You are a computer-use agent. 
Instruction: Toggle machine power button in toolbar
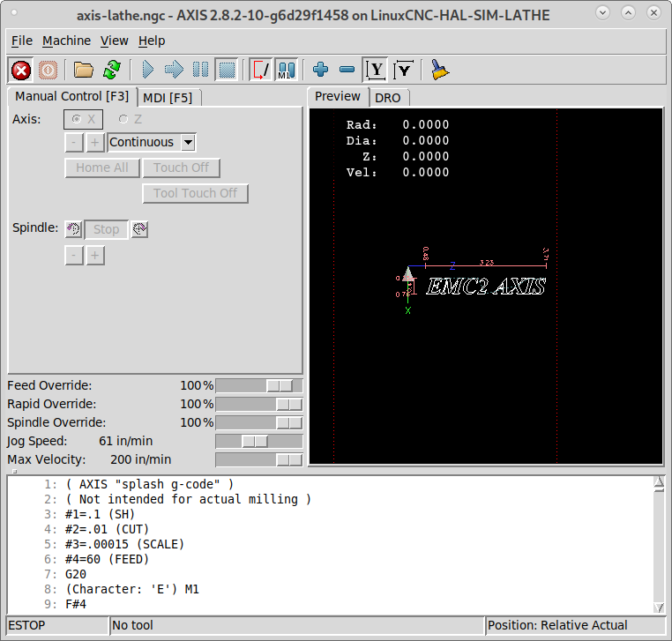(x=48, y=70)
